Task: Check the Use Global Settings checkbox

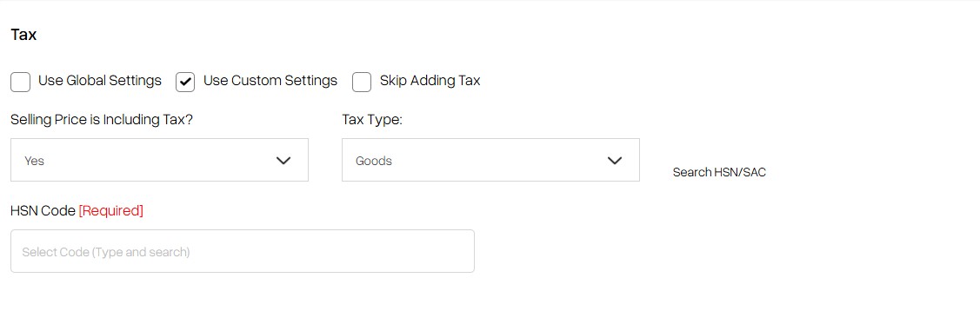Action: [x=21, y=82]
